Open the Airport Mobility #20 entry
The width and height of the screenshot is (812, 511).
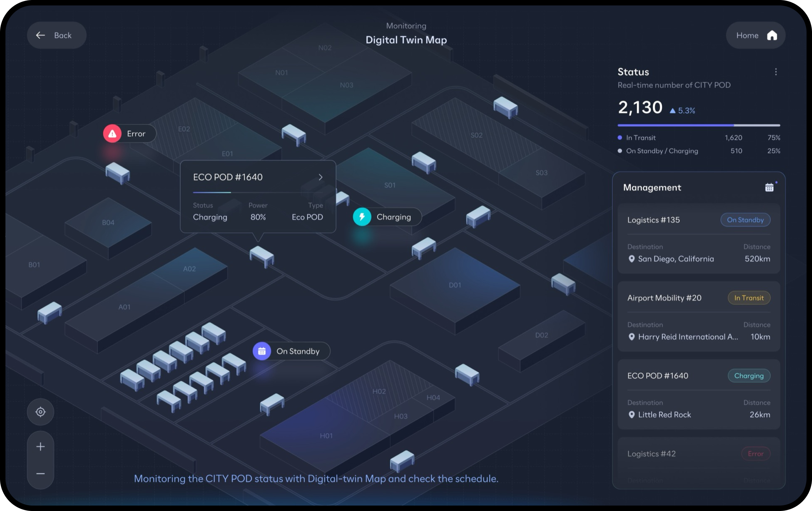pyautogui.click(x=664, y=298)
